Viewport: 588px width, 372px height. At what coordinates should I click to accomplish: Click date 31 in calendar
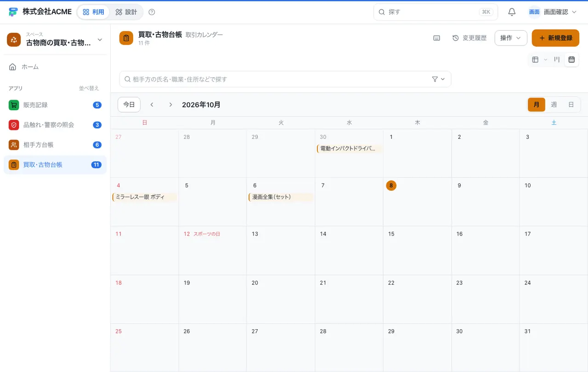(527, 331)
